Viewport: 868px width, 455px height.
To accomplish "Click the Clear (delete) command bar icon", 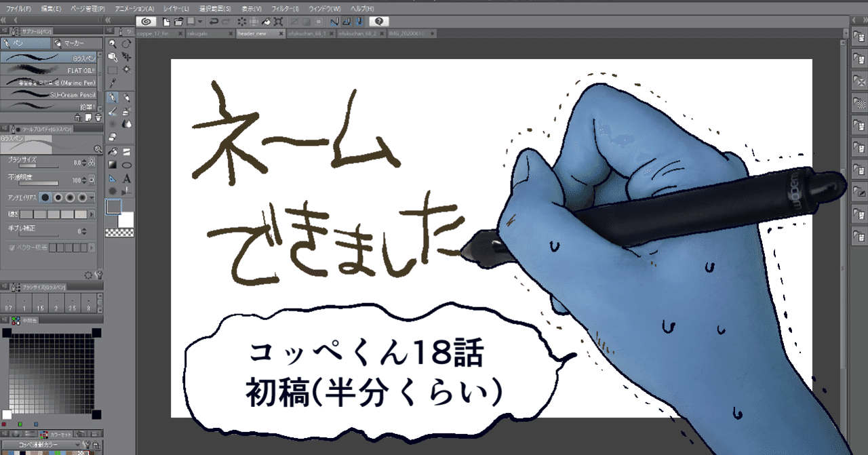I will pyautogui.click(x=242, y=22).
